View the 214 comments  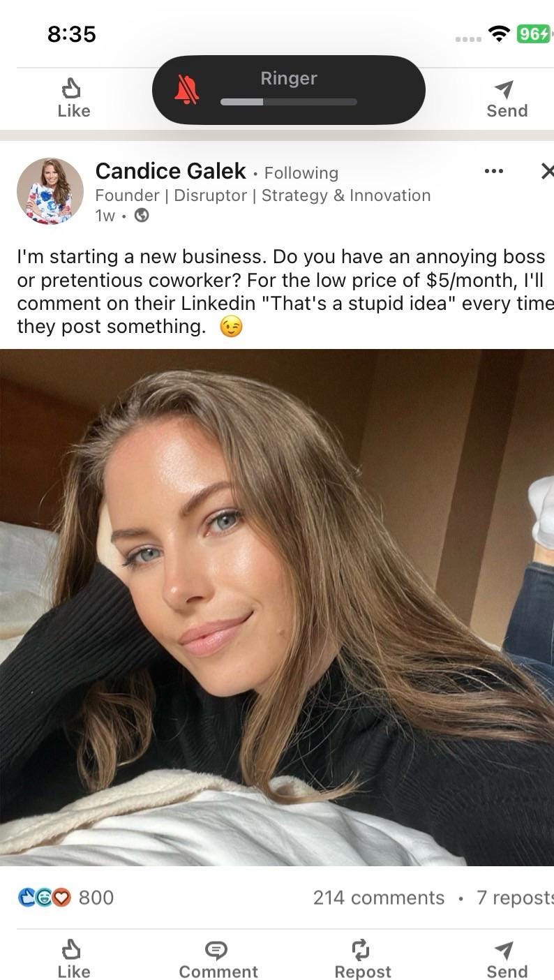coord(378,898)
